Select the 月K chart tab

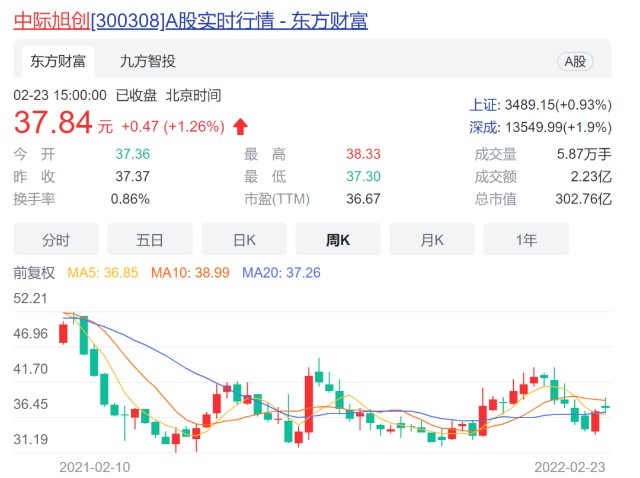click(432, 240)
